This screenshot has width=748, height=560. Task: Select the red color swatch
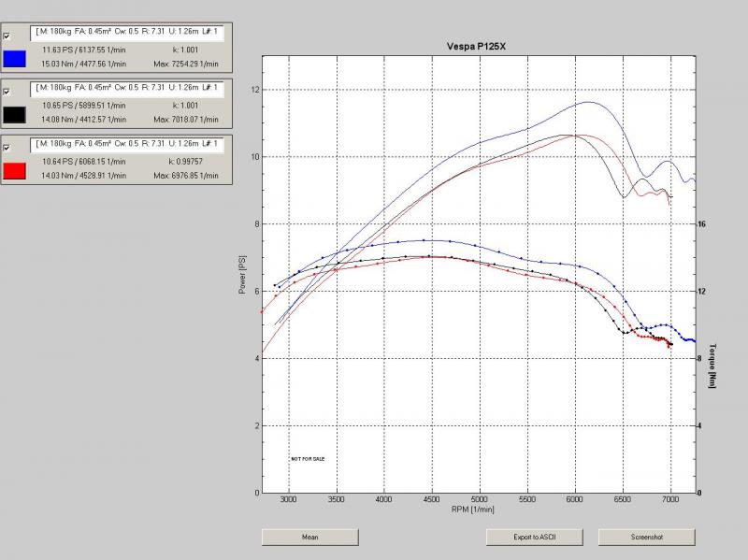coord(14,171)
